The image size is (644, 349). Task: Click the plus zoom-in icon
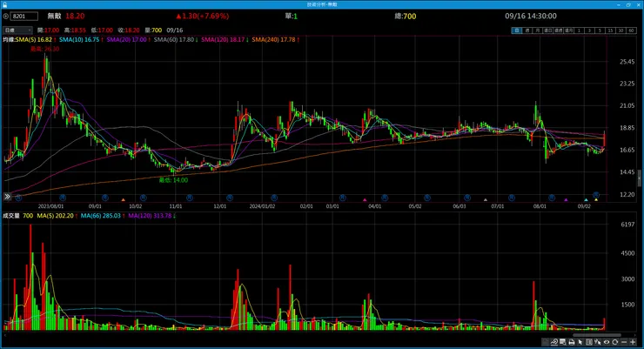coord(633,342)
